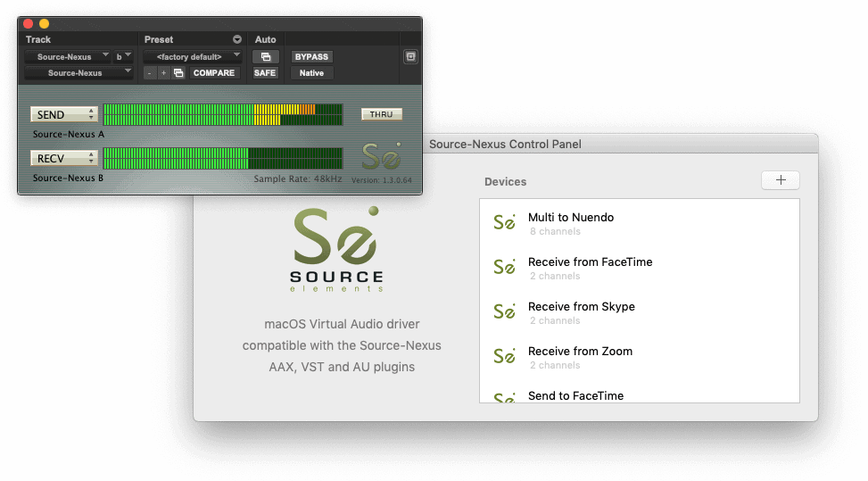
Task: Close the plugin window with red button
Action: (x=29, y=24)
